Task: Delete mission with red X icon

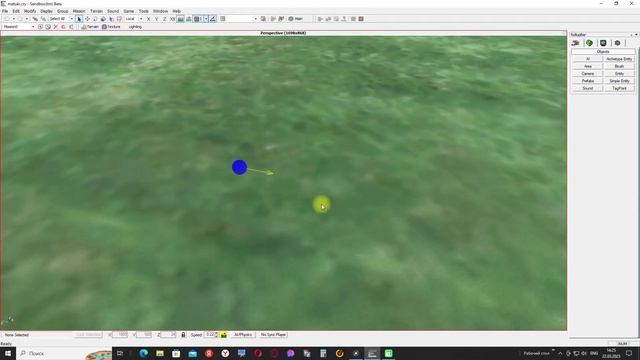Action: (x=56, y=27)
